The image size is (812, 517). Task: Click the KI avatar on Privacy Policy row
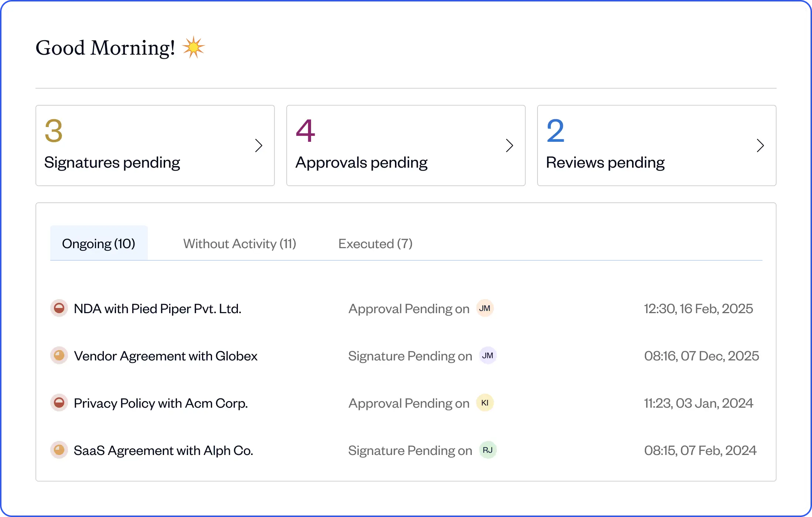[484, 403]
